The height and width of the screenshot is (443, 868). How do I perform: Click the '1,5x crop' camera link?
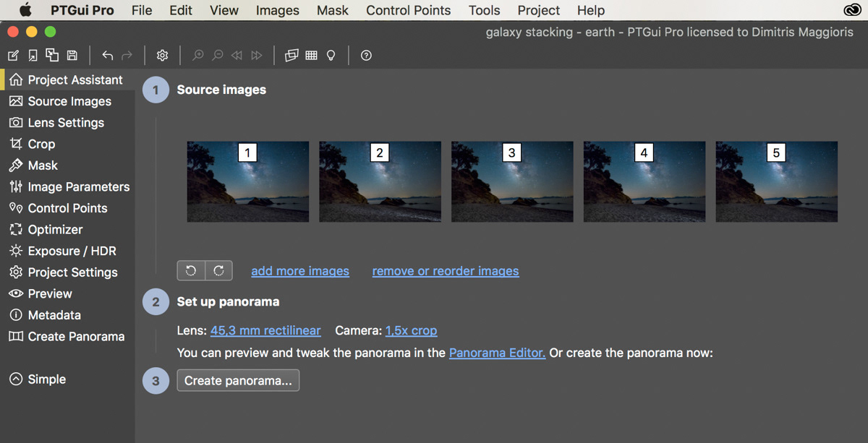click(x=411, y=330)
